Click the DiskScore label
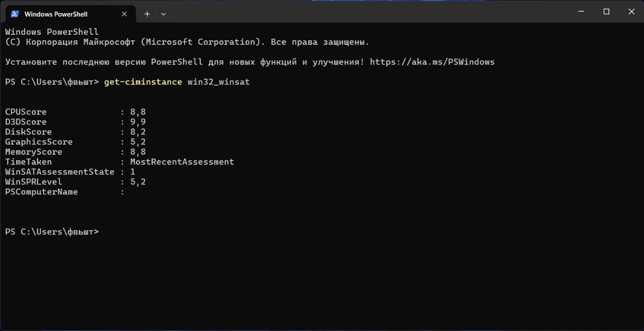Screen dimensions: 644x331 pyautogui.click(x=28, y=132)
